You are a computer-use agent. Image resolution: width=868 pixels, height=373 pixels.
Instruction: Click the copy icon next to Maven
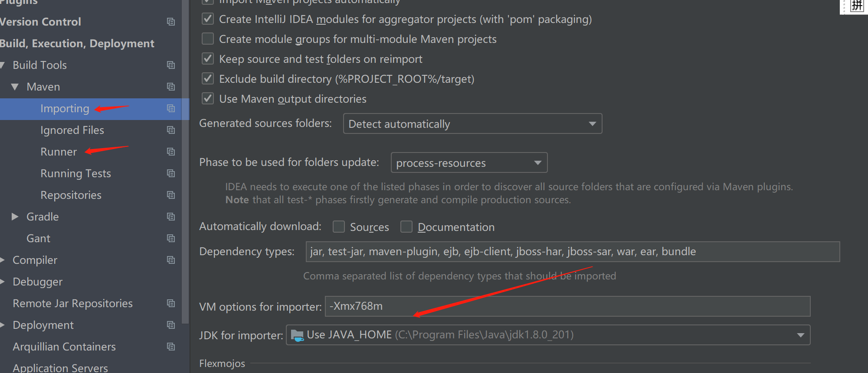(171, 87)
